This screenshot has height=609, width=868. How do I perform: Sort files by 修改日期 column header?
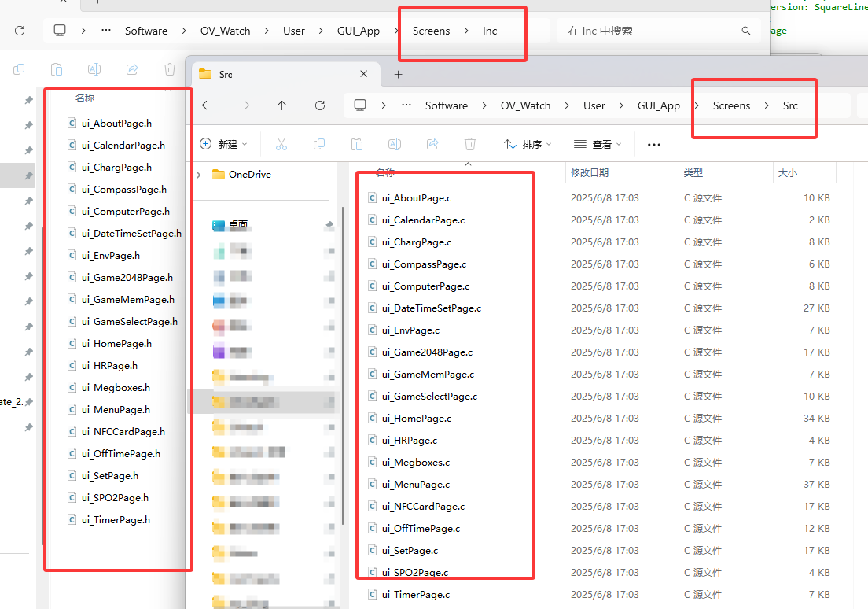590,172
